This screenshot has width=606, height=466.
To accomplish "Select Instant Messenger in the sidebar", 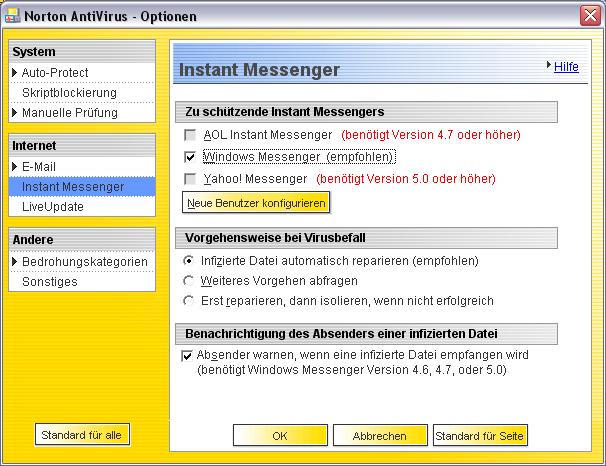I will [82, 187].
